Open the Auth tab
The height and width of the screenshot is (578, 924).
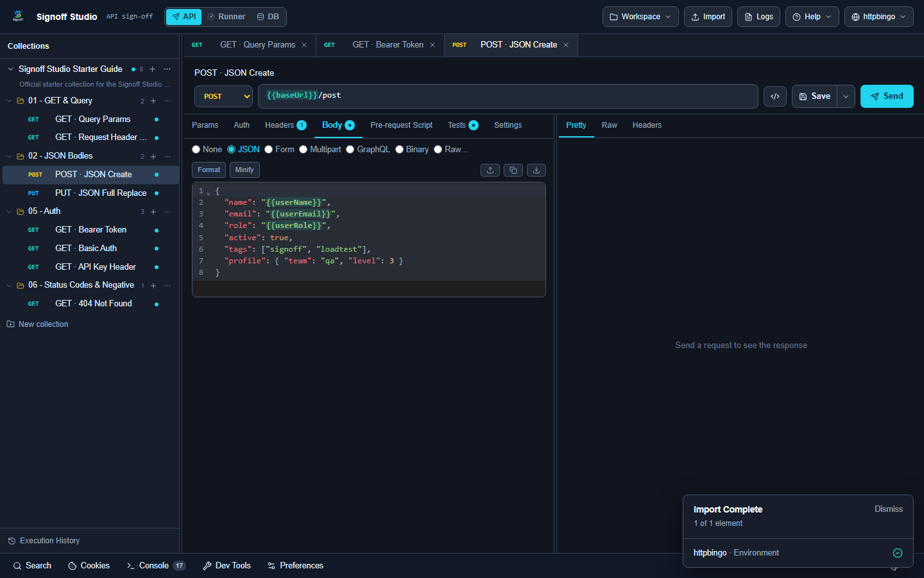point(241,125)
